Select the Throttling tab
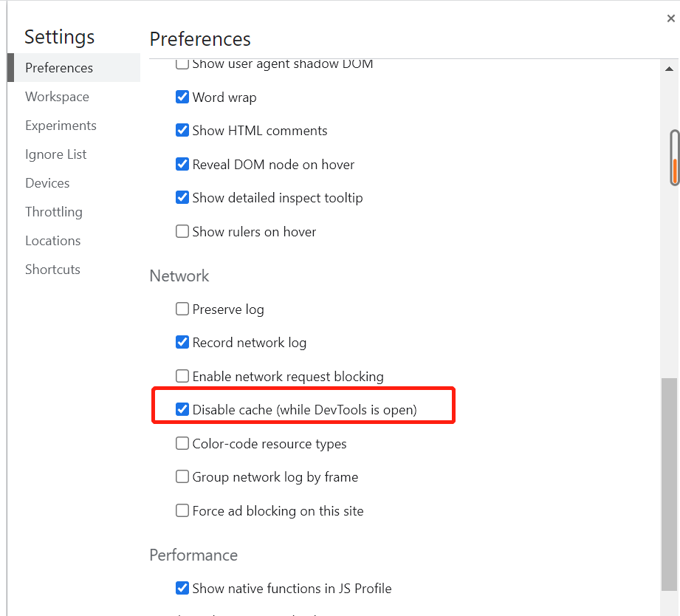 coord(54,212)
